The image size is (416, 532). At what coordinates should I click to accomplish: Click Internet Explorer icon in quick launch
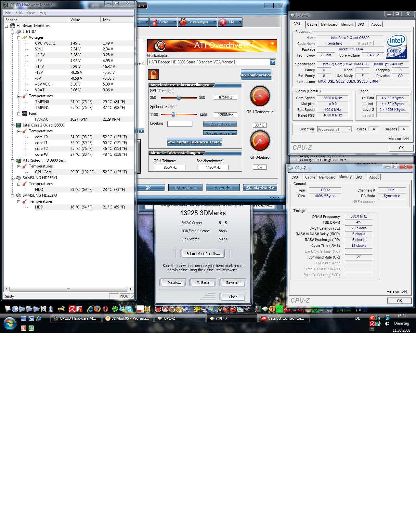pos(38,318)
